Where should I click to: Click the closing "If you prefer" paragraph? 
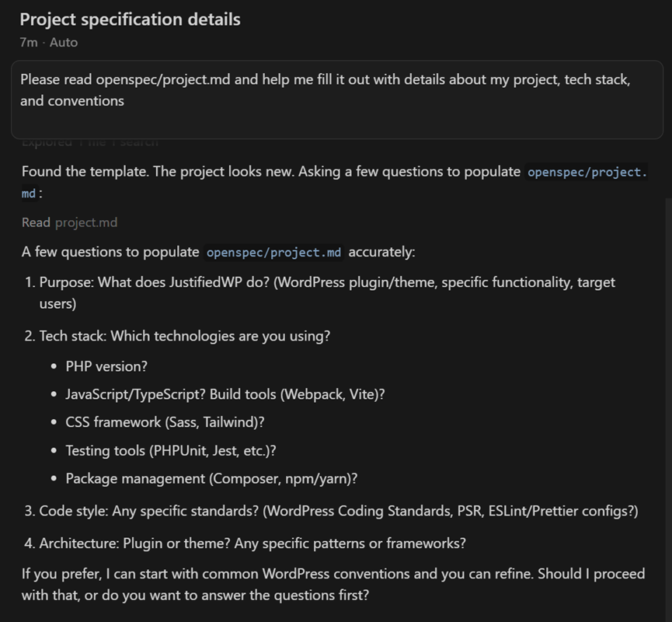[333, 585]
